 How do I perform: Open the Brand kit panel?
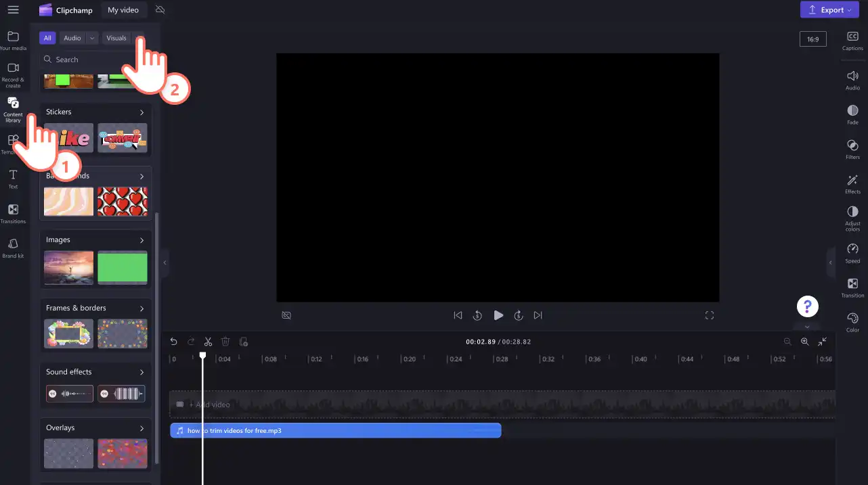coord(13,248)
